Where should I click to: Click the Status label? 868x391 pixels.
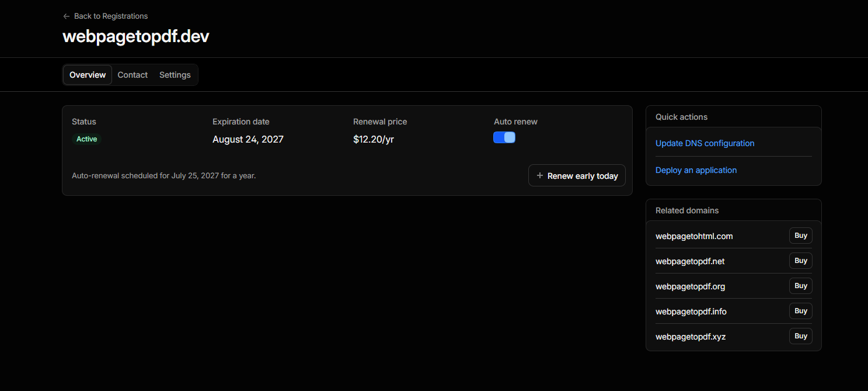point(84,122)
